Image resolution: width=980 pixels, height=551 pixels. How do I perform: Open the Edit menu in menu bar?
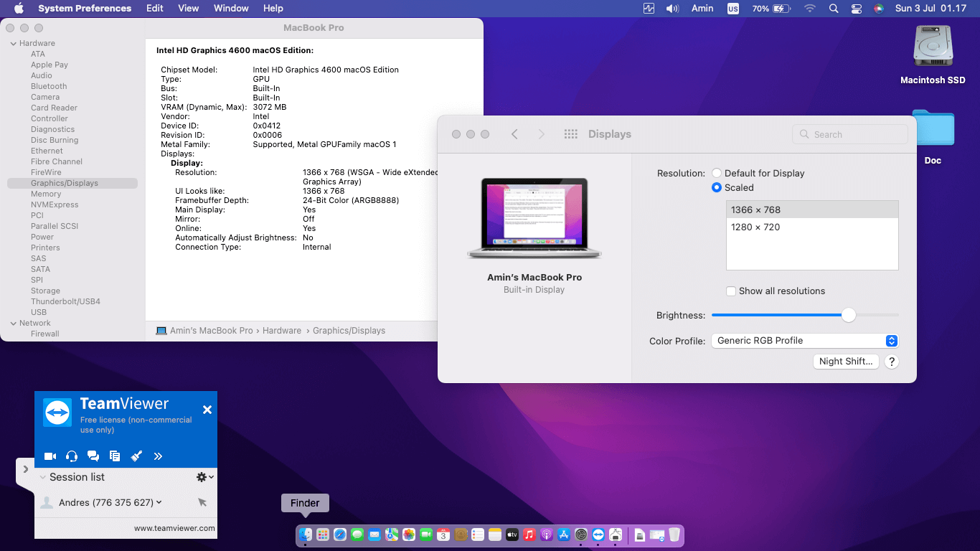(154, 9)
